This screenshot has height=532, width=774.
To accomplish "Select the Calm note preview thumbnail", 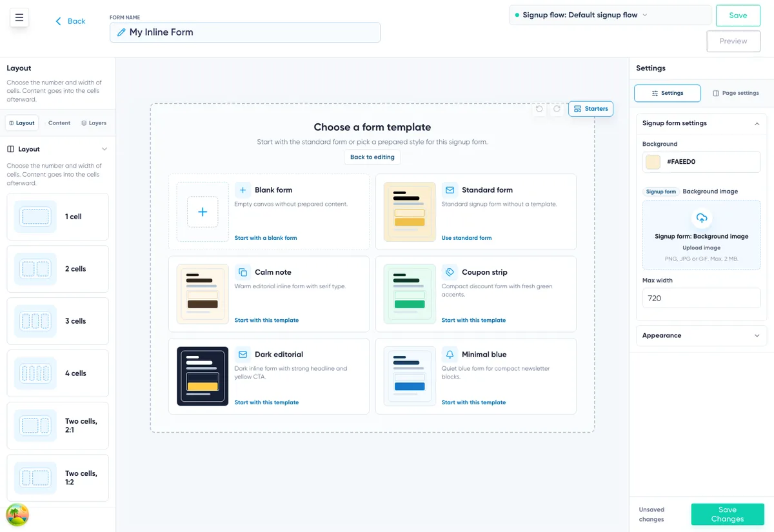I will 203,294.
